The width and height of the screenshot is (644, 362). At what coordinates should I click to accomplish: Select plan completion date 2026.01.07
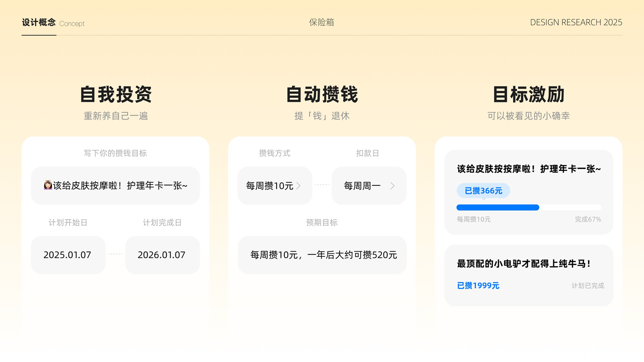click(162, 255)
